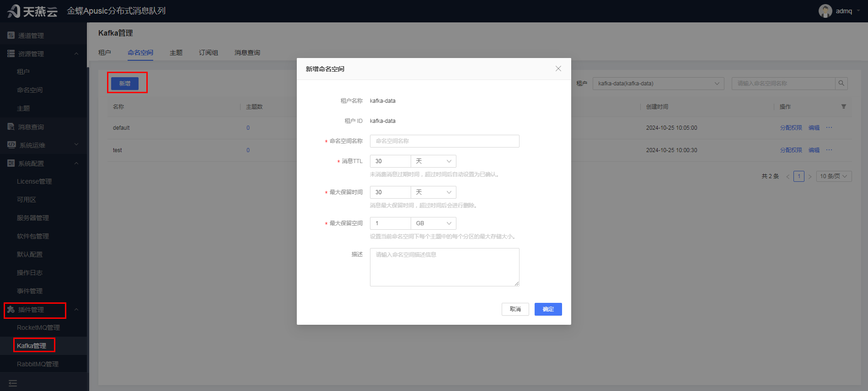Click the 描述 textarea
868x391 pixels.
pyautogui.click(x=445, y=267)
